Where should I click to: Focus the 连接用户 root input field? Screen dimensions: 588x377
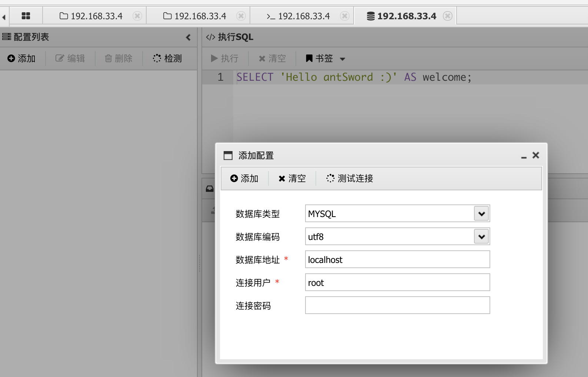click(397, 283)
